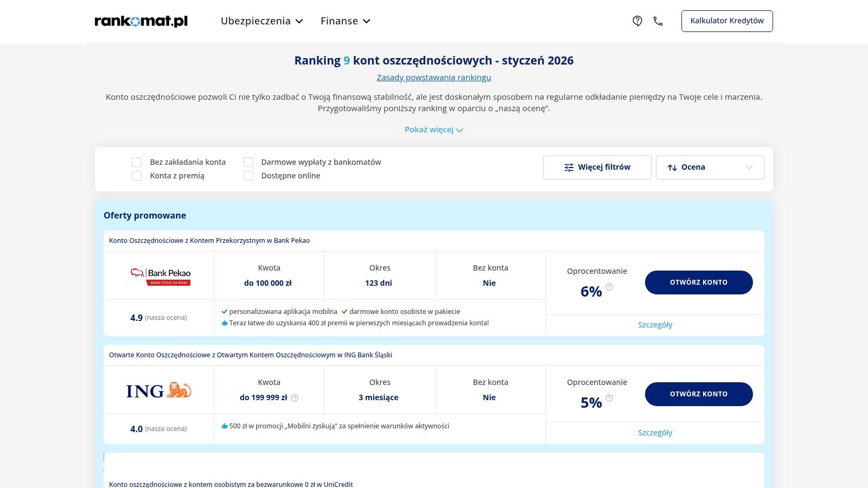Open Otwarte Konto Oszczędnościowe ING offer title
Image resolution: width=868 pixels, height=488 pixels.
tap(251, 355)
